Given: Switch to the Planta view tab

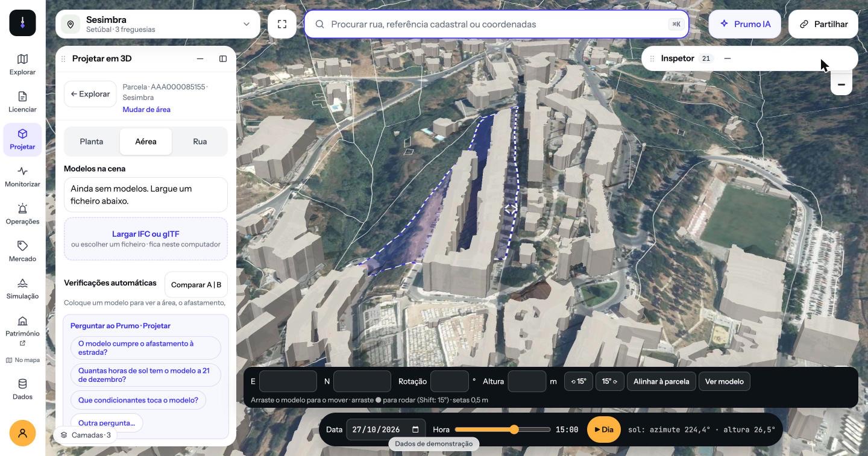Looking at the screenshot, I should pyautogui.click(x=92, y=142).
